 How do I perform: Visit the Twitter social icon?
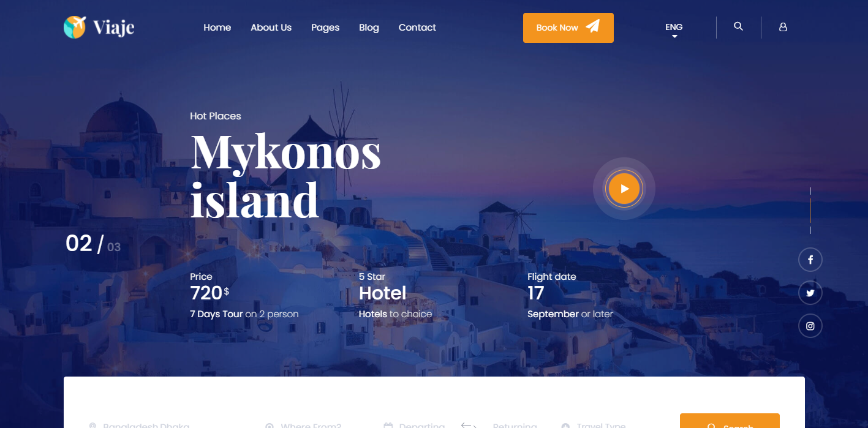tap(810, 293)
